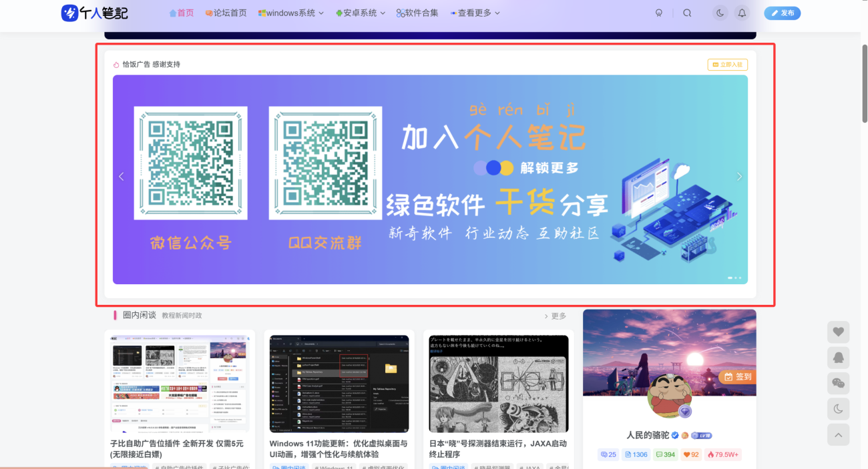868x469 pixels.
Task: Select 软件集合 in the navigation bar
Action: pos(417,13)
